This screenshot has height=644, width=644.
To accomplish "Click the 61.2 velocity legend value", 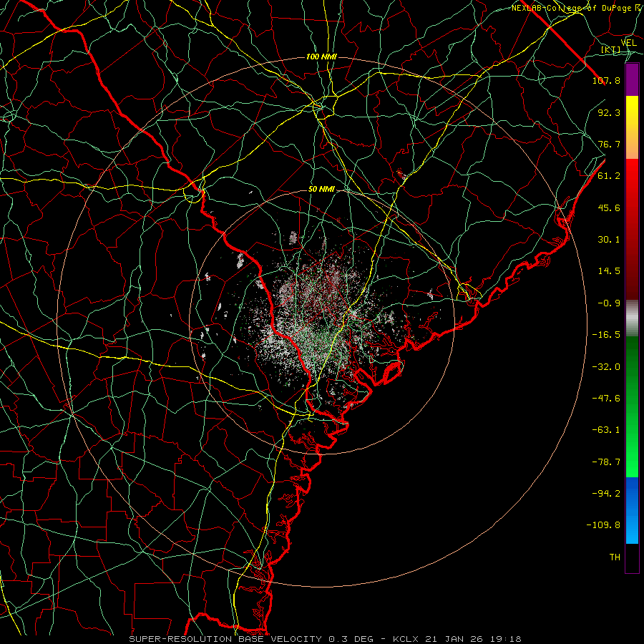I will pos(609,176).
